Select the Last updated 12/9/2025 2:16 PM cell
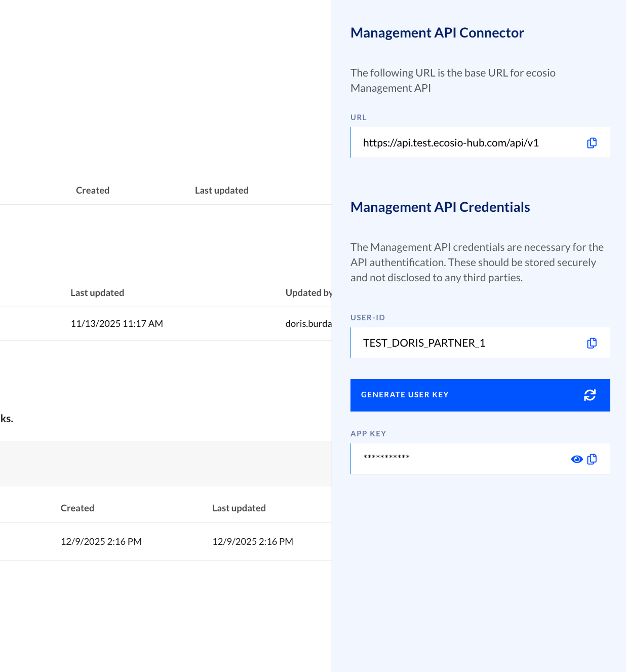Viewport: 626px width, 672px height. click(253, 542)
